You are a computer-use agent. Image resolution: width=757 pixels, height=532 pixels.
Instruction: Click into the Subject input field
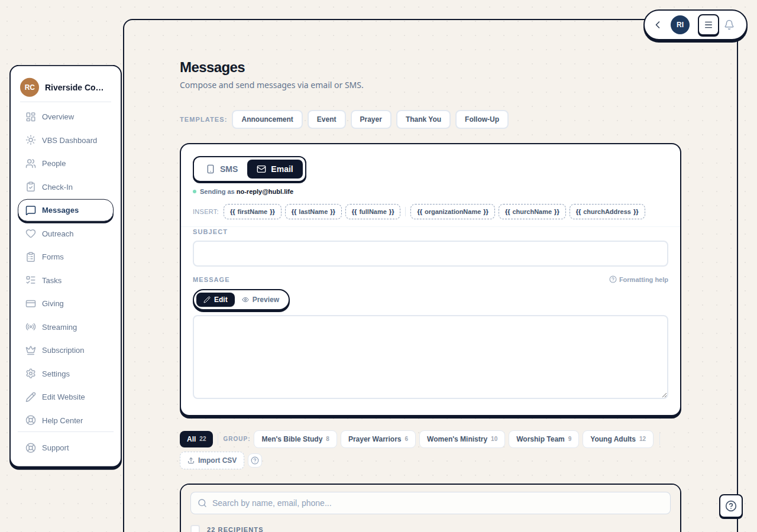coord(430,254)
